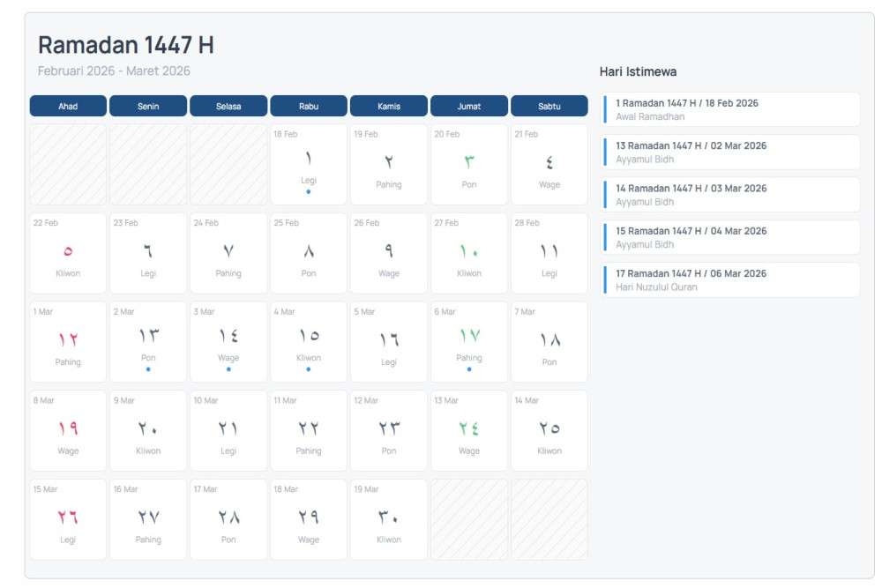This screenshot has height=588, width=882.
Task: Click the event dot on 4 Mar Kliwon
Action: (x=309, y=369)
